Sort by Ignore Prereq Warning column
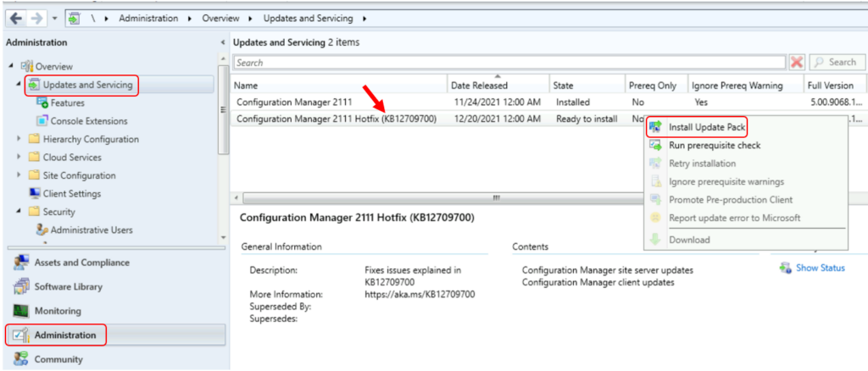868x371 pixels. point(746,86)
